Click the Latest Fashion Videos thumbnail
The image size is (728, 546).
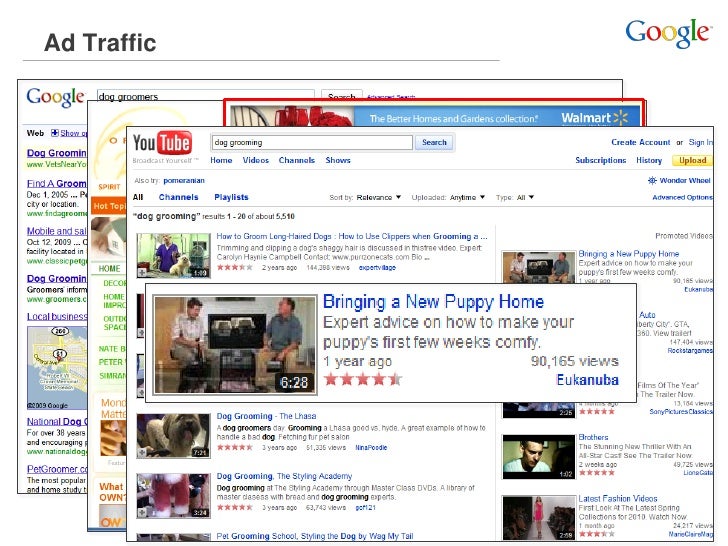[x=539, y=518]
